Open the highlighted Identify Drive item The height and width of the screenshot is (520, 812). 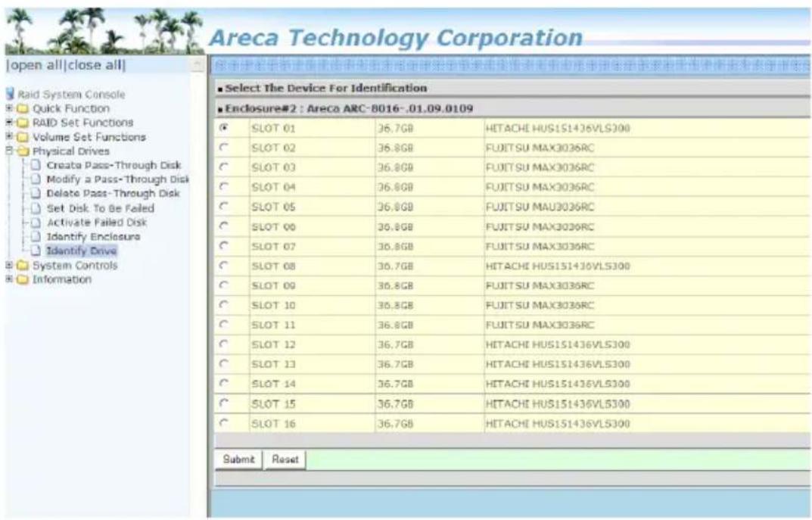coord(81,251)
